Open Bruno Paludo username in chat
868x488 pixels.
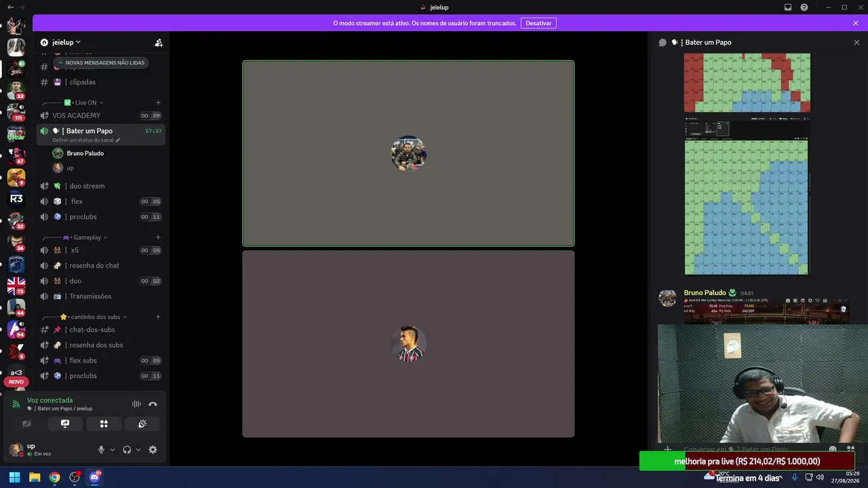point(705,293)
